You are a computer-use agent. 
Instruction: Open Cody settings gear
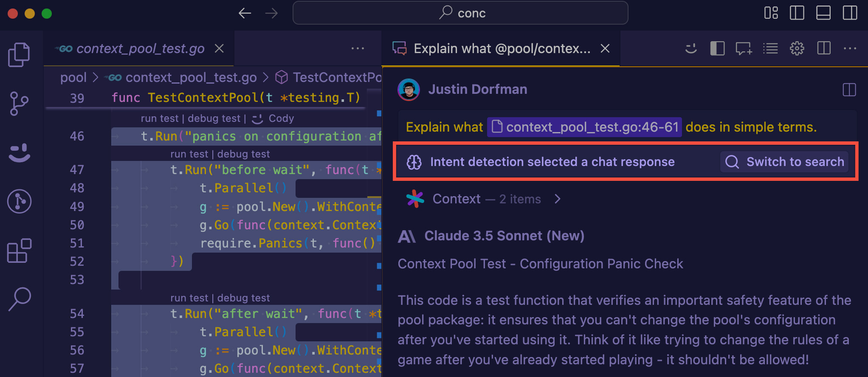797,48
